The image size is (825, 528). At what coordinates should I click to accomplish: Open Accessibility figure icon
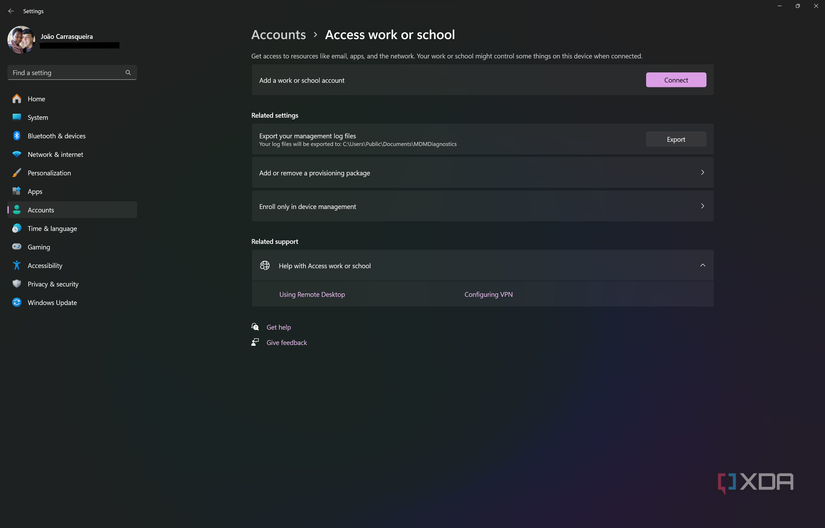[x=17, y=266]
